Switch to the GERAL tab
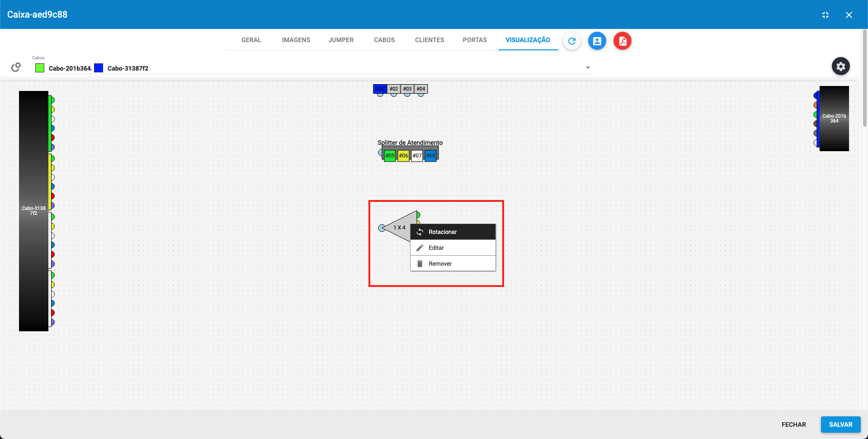Viewport: 868px width, 439px height. (251, 40)
